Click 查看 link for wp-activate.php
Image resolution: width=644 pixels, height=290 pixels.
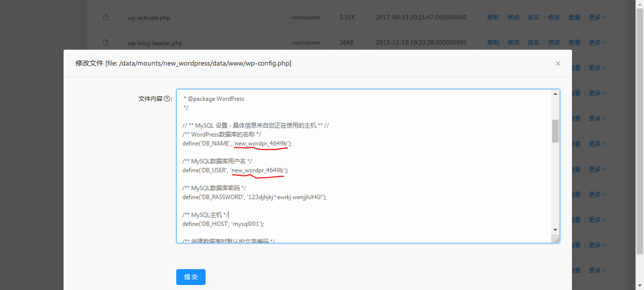click(x=574, y=17)
